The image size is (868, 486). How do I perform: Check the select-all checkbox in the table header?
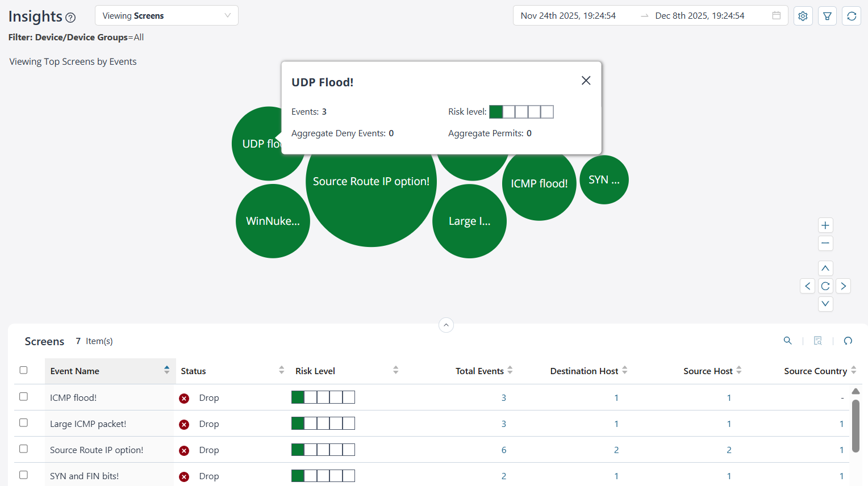[x=23, y=370]
